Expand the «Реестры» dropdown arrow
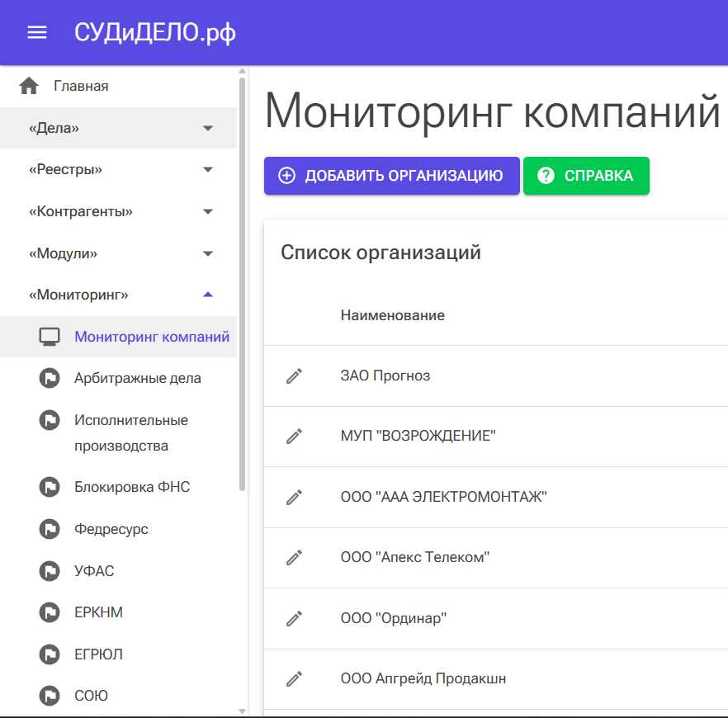The width and height of the screenshot is (728, 718). pyautogui.click(x=208, y=170)
